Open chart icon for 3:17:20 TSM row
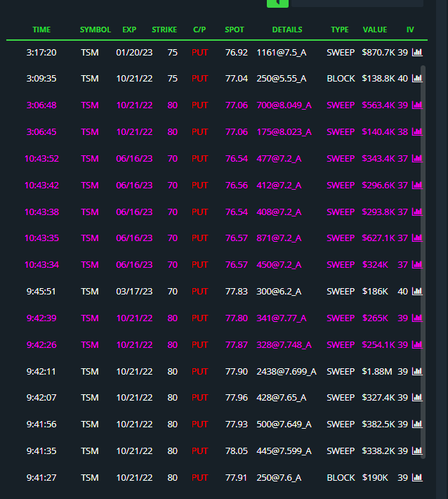The height and width of the screenshot is (499, 448). 417,52
